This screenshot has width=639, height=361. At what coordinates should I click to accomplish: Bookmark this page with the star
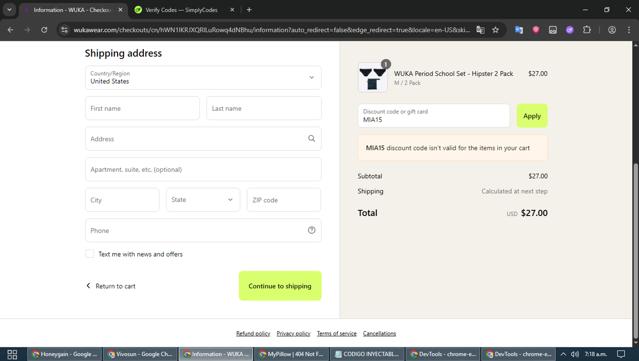click(496, 30)
